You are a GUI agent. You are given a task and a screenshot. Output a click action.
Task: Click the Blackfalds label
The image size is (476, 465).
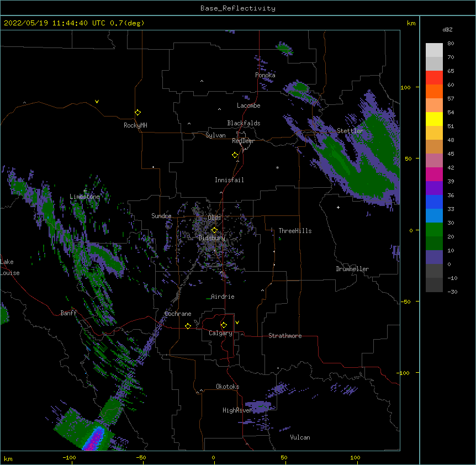244,123
